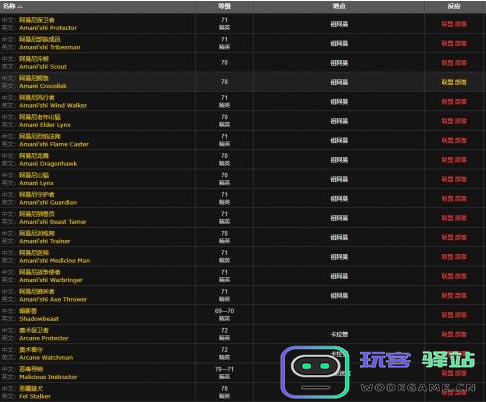The image size is (486, 402).
Task: Click level 72 in the Arcane Protector row
Action: coord(224,330)
